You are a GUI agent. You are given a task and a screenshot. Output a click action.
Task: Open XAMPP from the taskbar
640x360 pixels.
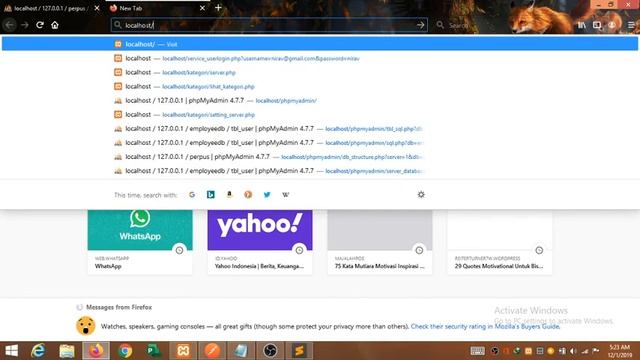[183, 351]
